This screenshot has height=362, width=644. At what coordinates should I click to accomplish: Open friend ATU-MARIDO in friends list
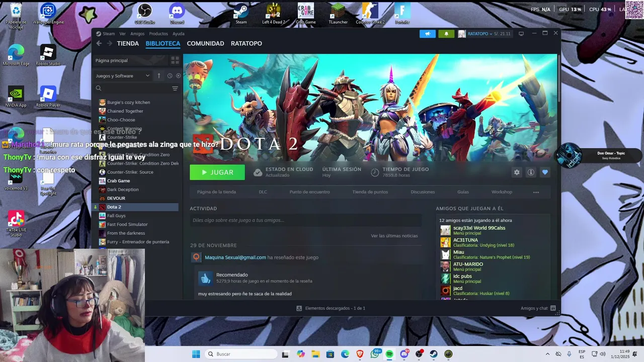[468, 264]
